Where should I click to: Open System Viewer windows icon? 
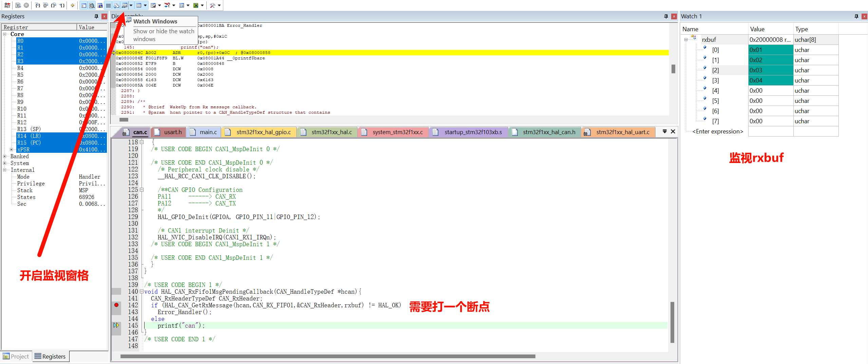196,5
